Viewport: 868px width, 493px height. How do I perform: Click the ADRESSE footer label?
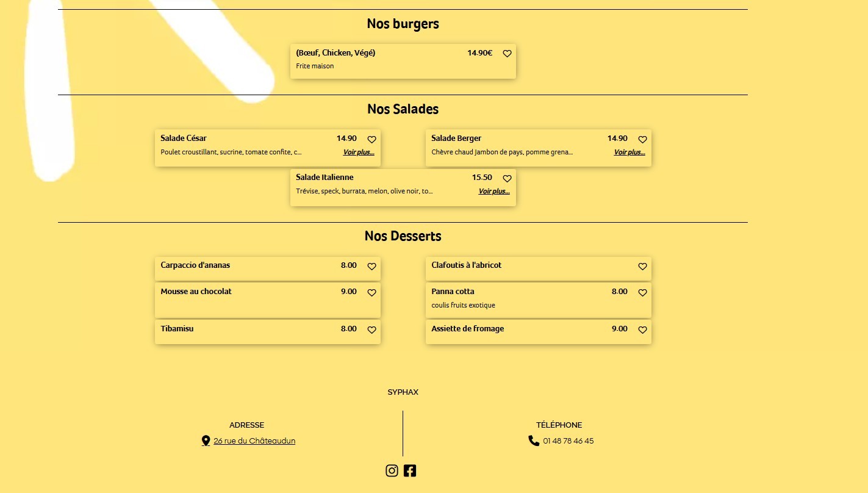pos(246,425)
